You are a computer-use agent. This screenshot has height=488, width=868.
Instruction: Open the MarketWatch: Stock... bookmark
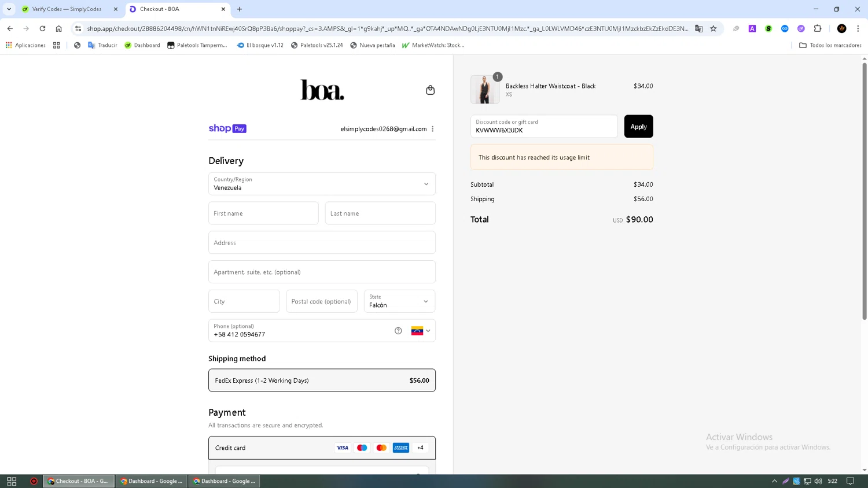click(x=433, y=45)
